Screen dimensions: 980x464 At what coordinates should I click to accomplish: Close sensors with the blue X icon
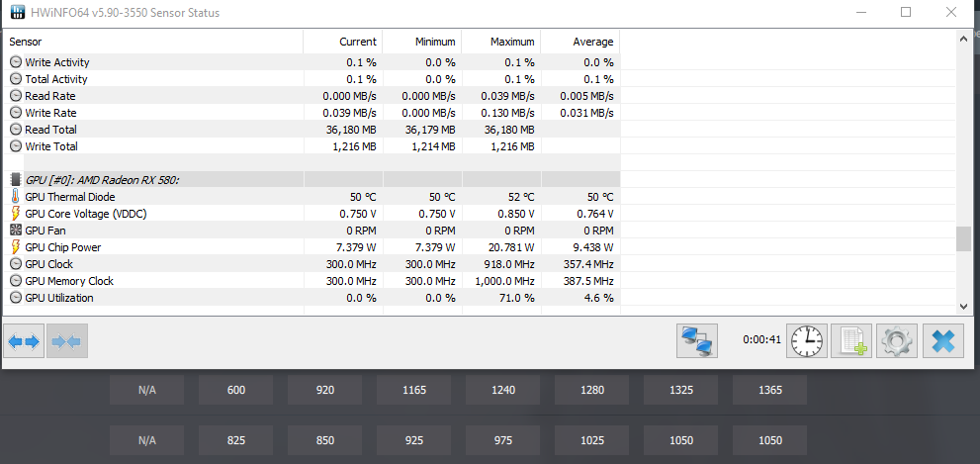(943, 340)
